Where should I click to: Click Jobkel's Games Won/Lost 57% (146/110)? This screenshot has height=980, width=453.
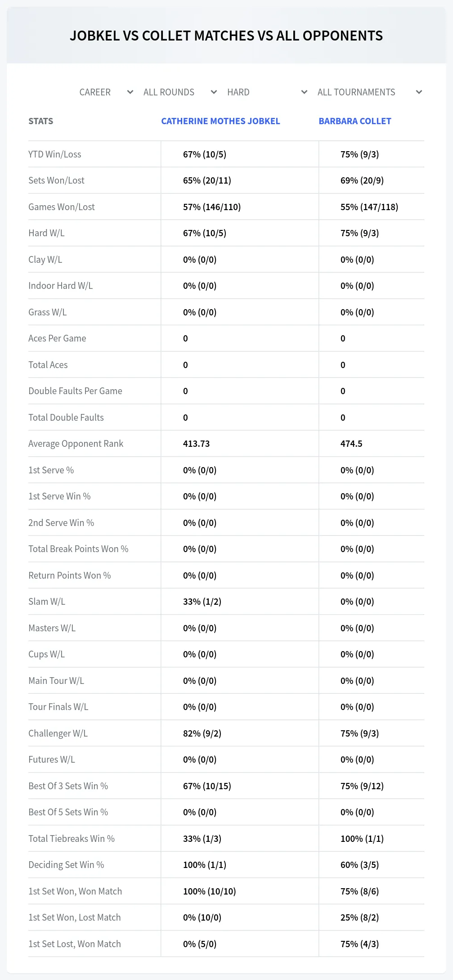[x=212, y=207]
